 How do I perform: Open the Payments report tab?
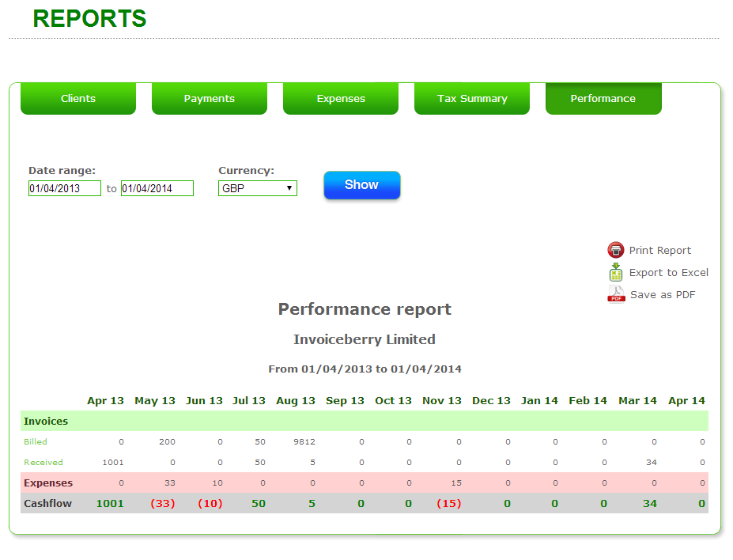click(209, 98)
